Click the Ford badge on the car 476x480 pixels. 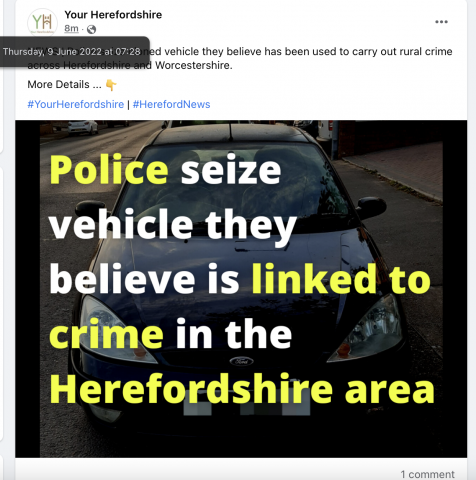click(241, 361)
